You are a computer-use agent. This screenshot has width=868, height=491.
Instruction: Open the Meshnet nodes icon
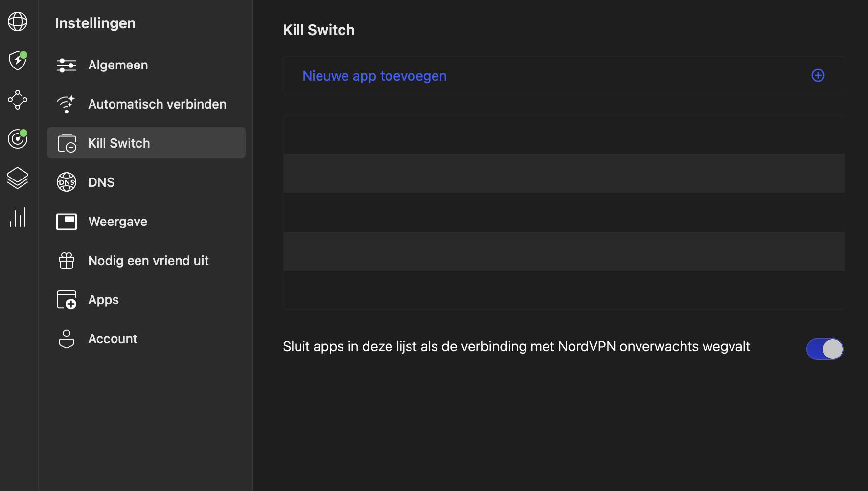tap(18, 100)
